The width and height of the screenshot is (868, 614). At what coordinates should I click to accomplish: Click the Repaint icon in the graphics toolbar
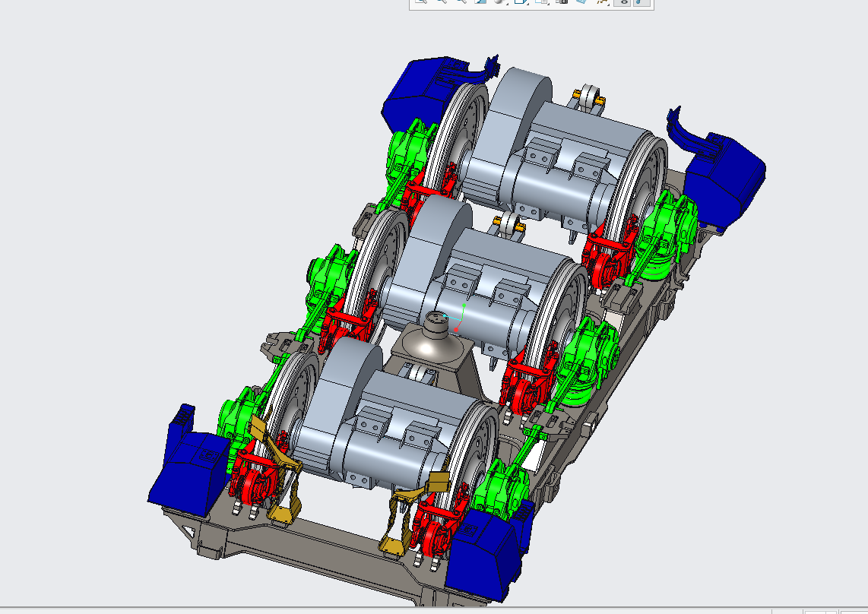click(x=480, y=1)
